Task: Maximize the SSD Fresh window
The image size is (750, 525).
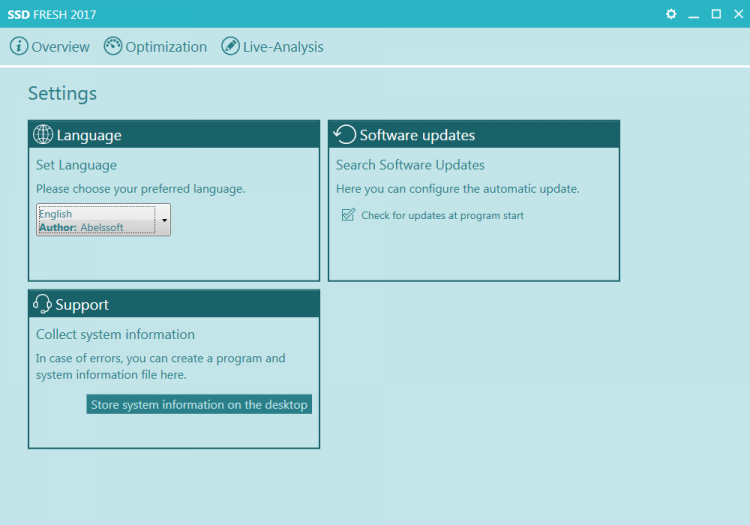Action: (716, 14)
